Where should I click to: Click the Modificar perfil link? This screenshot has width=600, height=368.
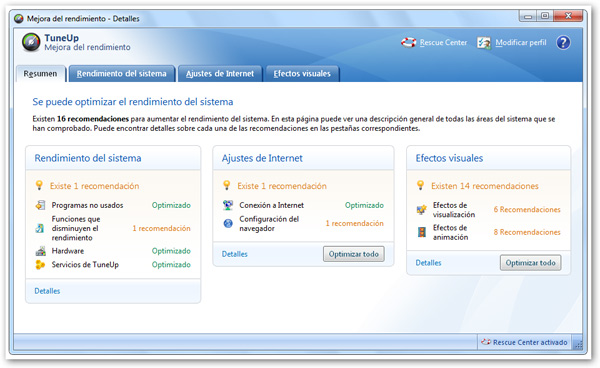[521, 42]
